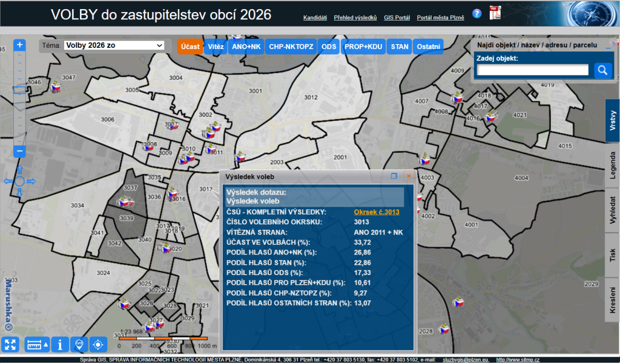Open the Vyhledat side tab
Viewport: 620px width, 364px height.
coord(613,210)
